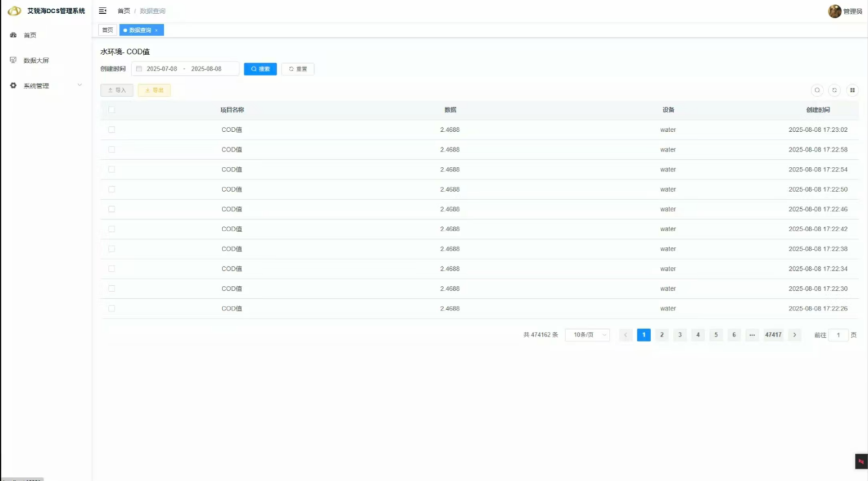This screenshot has height=481, width=868.
Task: Expand the 系统管理 menu chevron
Action: pyautogui.click(x=79, y=86)
